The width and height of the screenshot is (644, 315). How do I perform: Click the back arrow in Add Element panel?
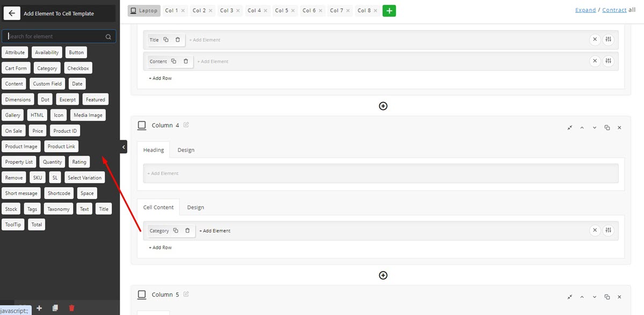(12, 13)
